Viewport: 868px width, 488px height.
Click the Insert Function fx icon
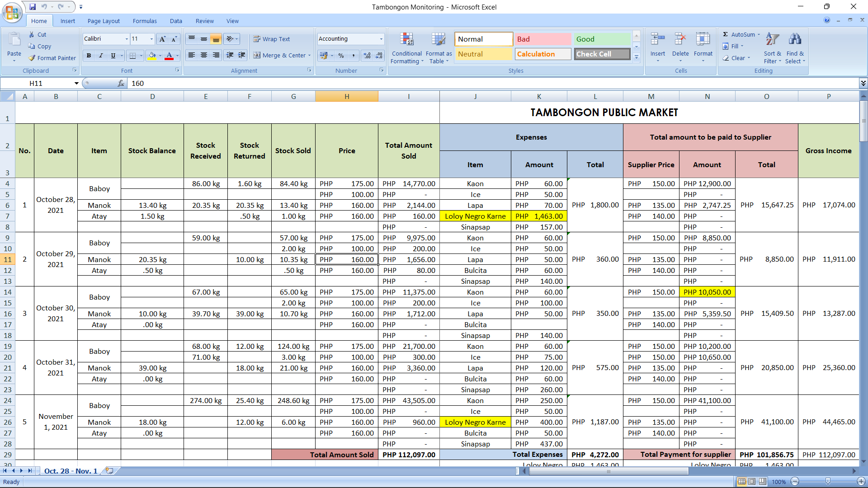pyautogui.click(x=121, y=83)
